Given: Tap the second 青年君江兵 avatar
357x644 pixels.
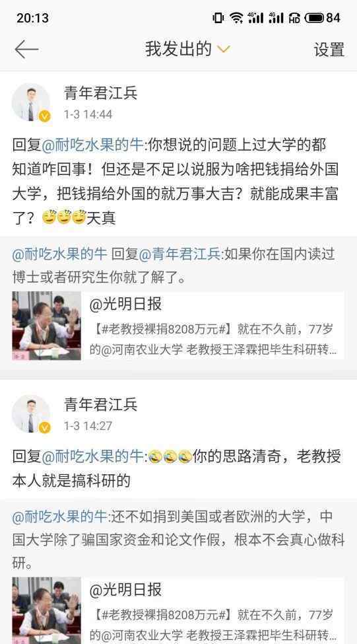Looking at the screenshot, I should pos(31,414).
